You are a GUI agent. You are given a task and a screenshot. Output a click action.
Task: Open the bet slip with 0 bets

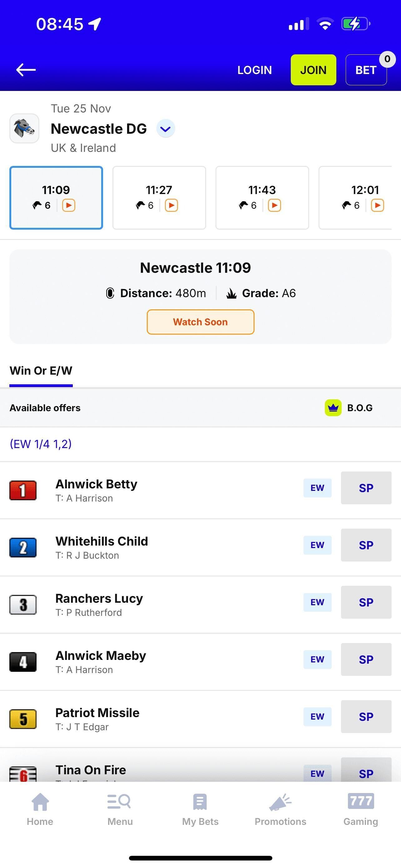[366, 70]
